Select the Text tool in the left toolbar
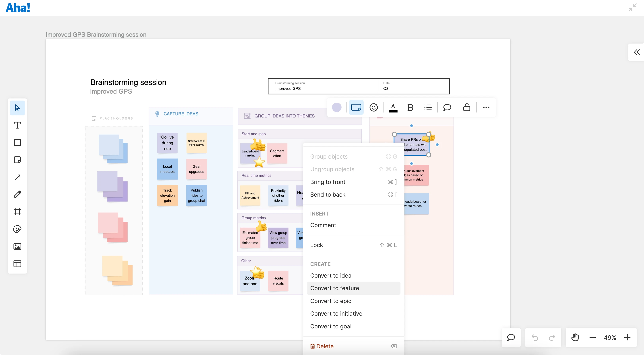Screen dimensions: 644x355 (17, 125)
